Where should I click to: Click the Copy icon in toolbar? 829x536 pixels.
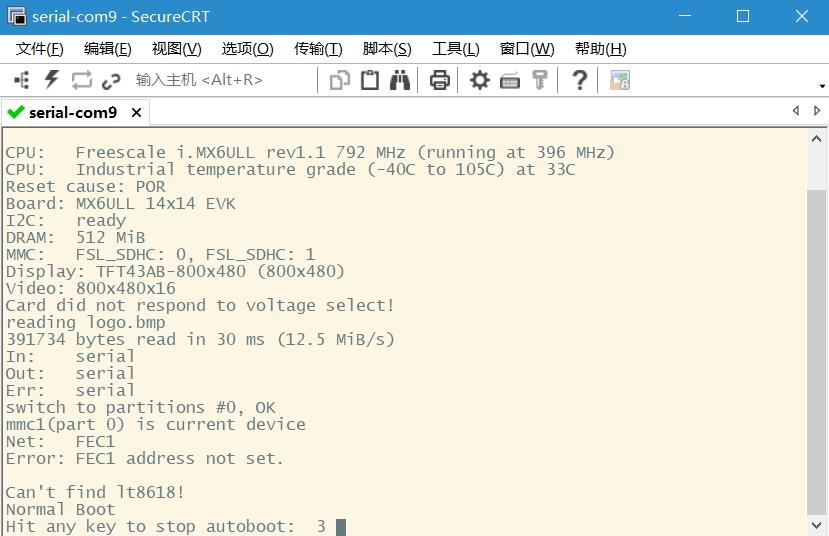tap(339, 80)
